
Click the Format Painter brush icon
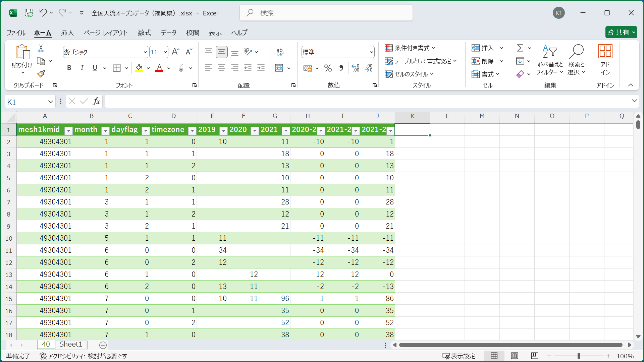coord(41,74)
